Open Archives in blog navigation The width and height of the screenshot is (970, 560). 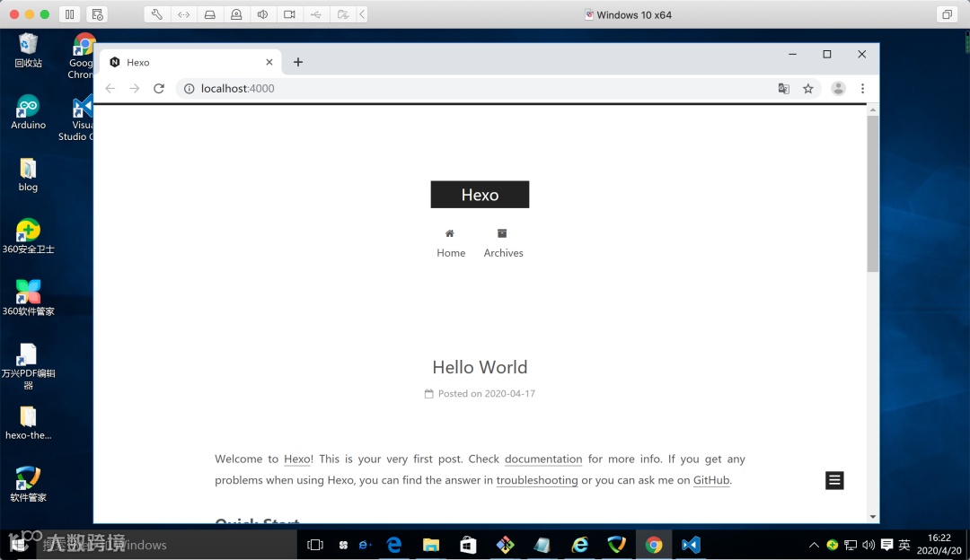point(503,243)
